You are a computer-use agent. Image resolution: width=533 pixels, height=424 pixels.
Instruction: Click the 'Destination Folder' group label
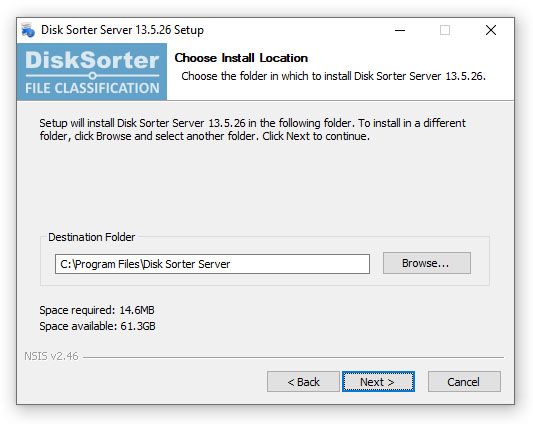click(91, 237)
